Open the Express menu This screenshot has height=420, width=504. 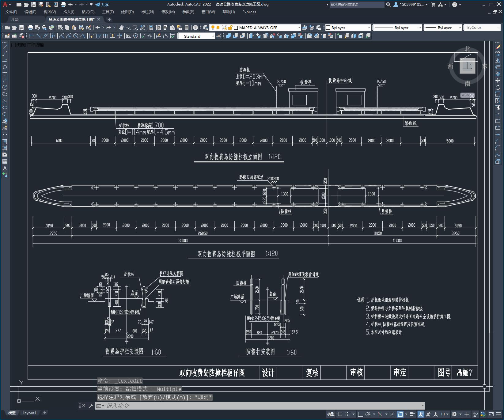(x=249, y=12)
